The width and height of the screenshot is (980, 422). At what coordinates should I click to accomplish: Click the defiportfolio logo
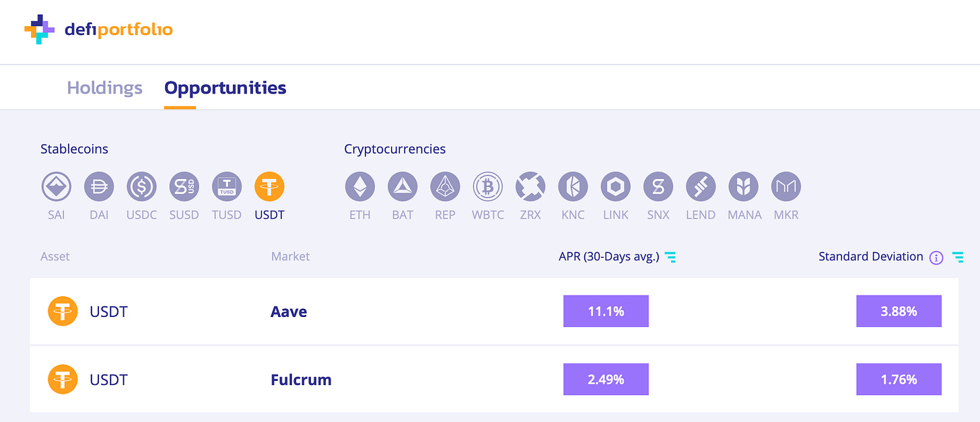(99, 29)
